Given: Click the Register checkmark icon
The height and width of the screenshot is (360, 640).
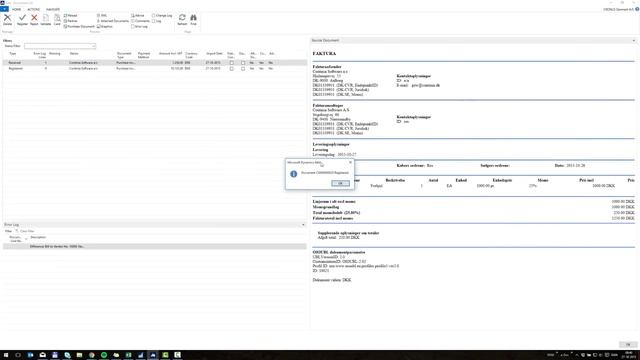Looking at the screenshot, I should pos(22,19).
